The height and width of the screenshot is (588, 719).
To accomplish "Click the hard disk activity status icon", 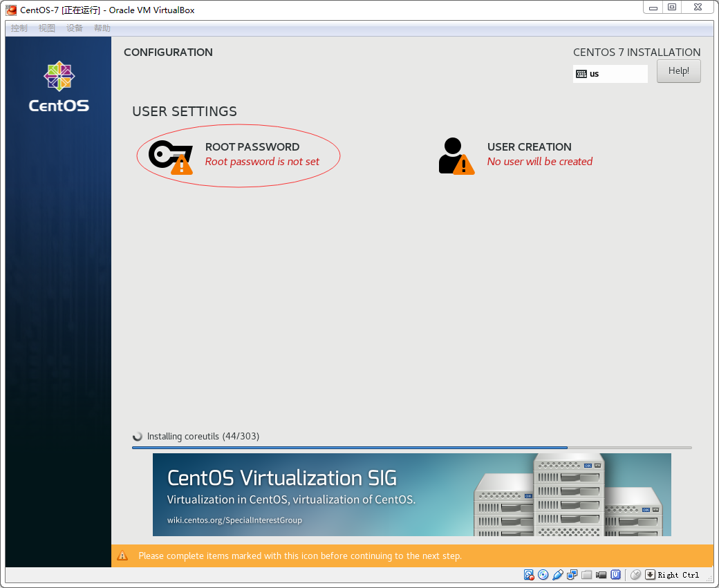I will [x=529, y=575].
